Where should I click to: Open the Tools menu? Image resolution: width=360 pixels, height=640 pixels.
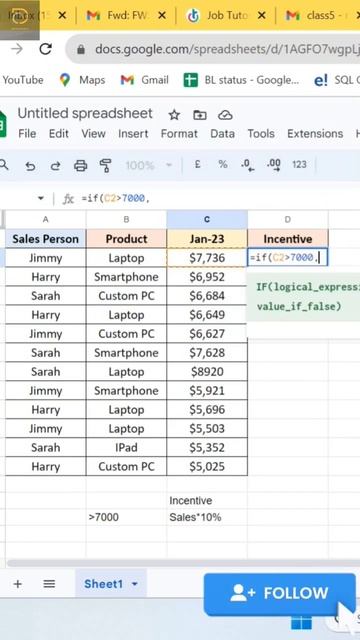tap(261, 133)
